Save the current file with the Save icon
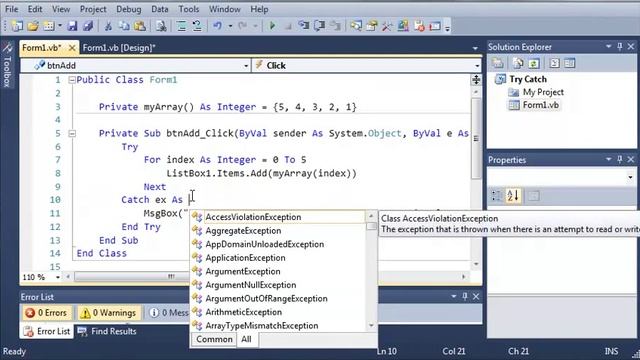This screenshot has height=360, width=640. pos(72,26)
